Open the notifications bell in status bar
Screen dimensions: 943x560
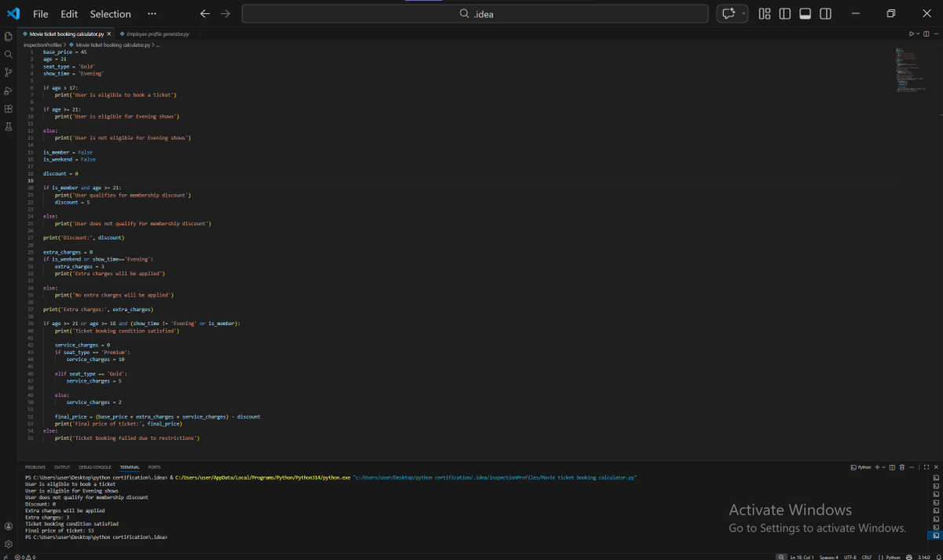pyautogui.click(x=937, y=557)
